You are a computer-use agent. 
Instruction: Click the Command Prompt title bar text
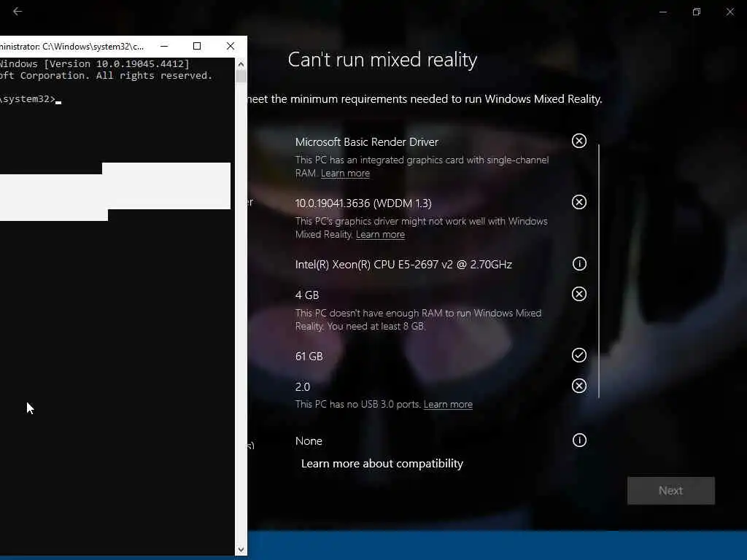71,46
